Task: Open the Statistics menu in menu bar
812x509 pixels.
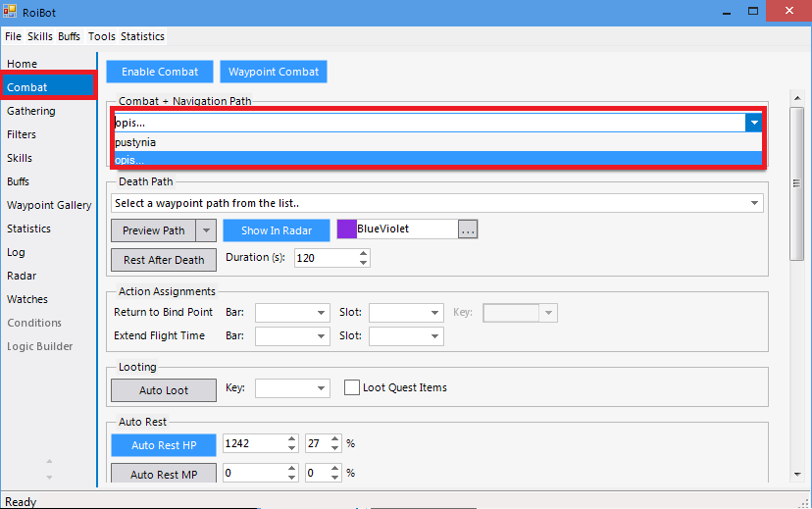Action: click(142, 36)
